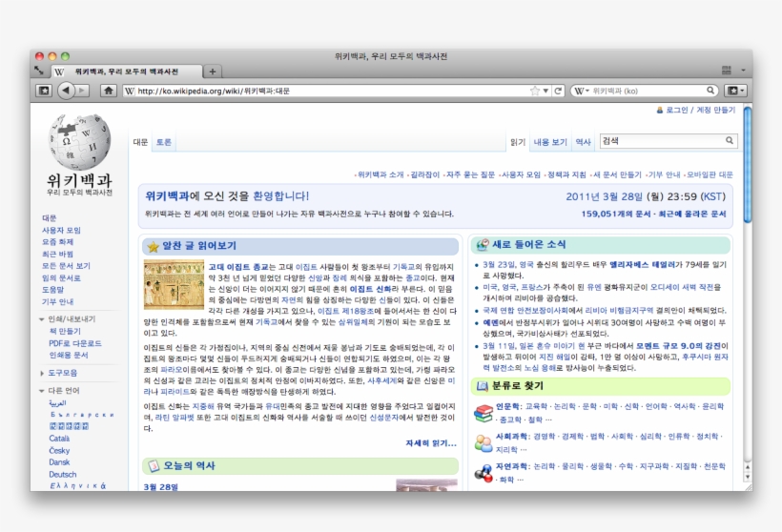Image resolution: width=782 pixels, height=532 pixels.
Task: Click the 위키백과 소개 link
Action: [x=381, y=174]
